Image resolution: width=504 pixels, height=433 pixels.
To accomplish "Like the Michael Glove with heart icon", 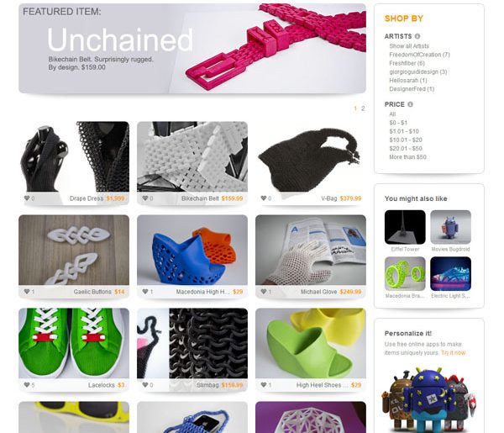I will [264, 292].
